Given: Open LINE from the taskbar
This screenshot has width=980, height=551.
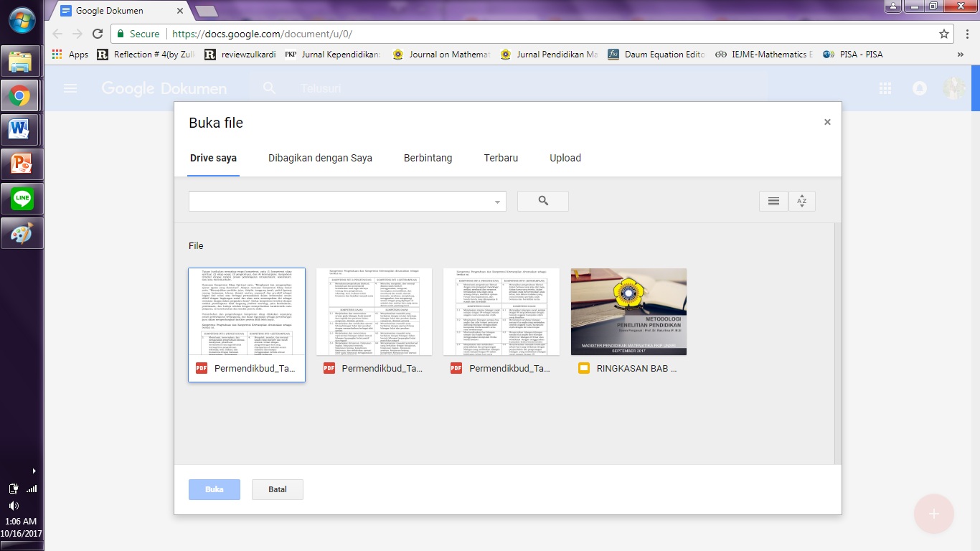Looking at the screenshot, I should 21,199.
